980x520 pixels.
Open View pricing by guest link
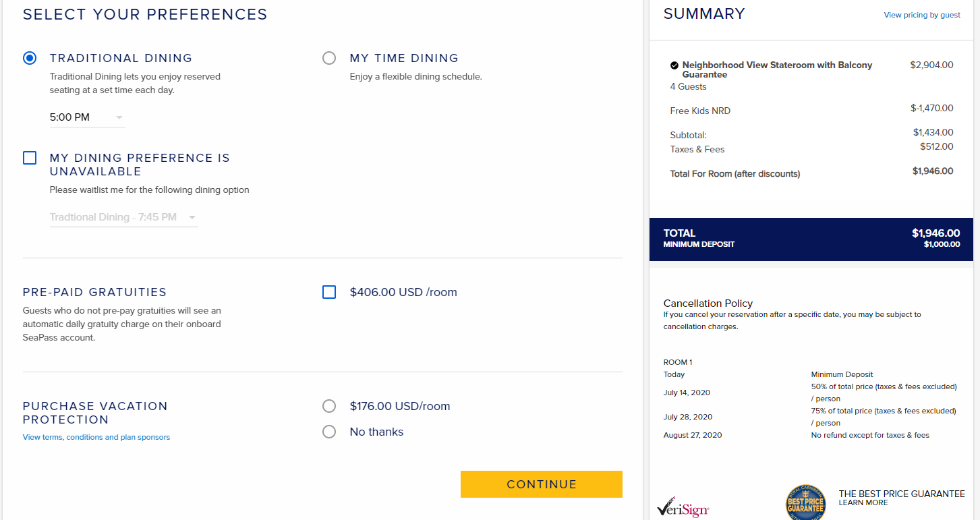pos(922,15)
